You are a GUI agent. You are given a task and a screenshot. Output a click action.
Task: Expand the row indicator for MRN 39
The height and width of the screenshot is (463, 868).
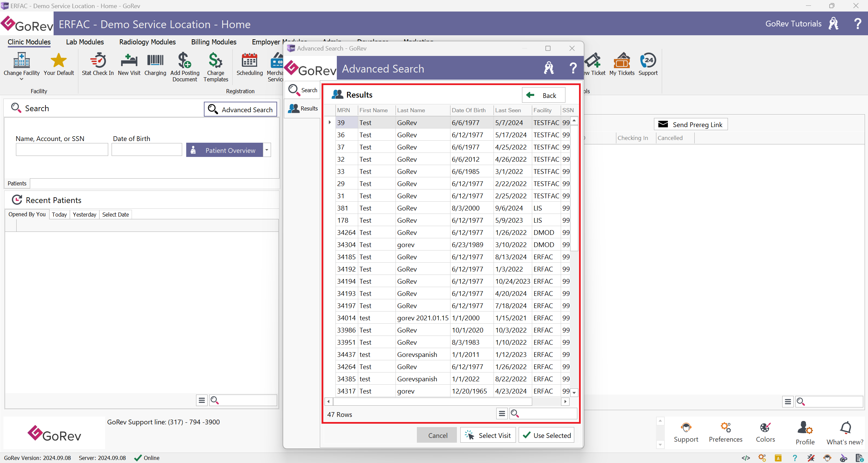click(330, 122)
